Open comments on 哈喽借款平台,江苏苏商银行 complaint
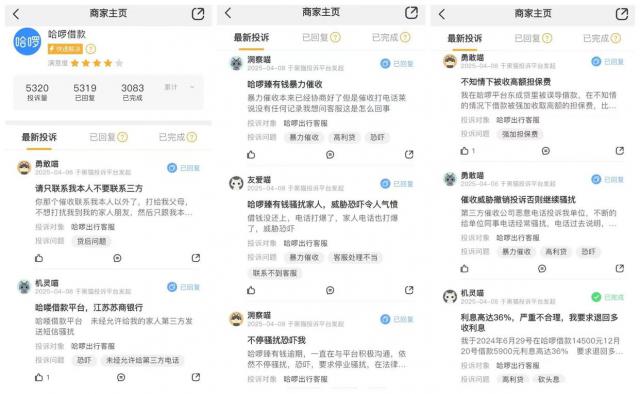Screen dimensions: 640x394 pyautogui.click(x=121, y=377)
